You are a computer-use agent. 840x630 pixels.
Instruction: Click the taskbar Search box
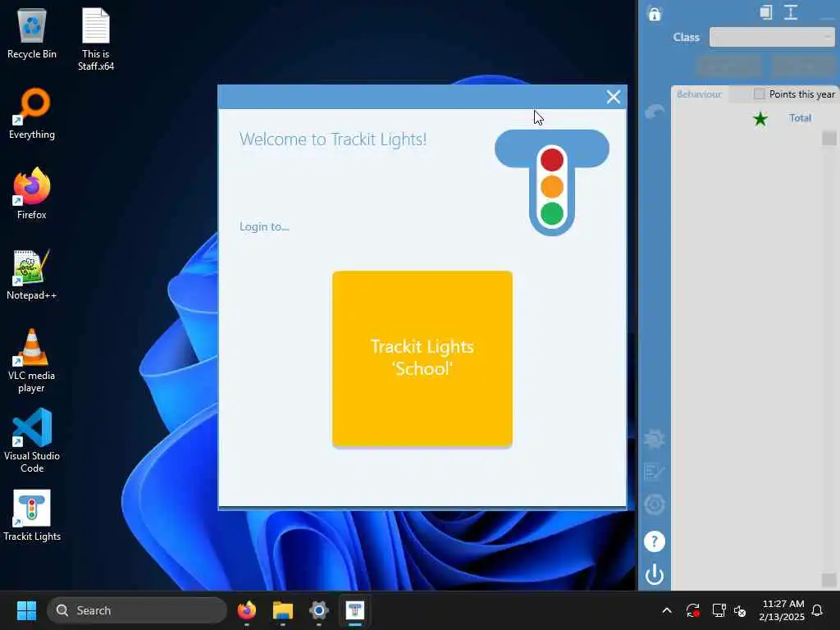137,610
